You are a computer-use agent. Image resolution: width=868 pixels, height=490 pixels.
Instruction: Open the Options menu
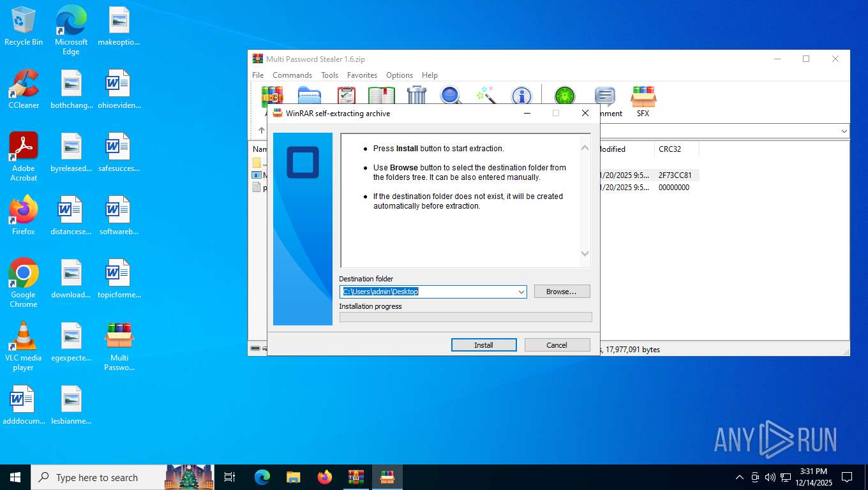point(400,75)
